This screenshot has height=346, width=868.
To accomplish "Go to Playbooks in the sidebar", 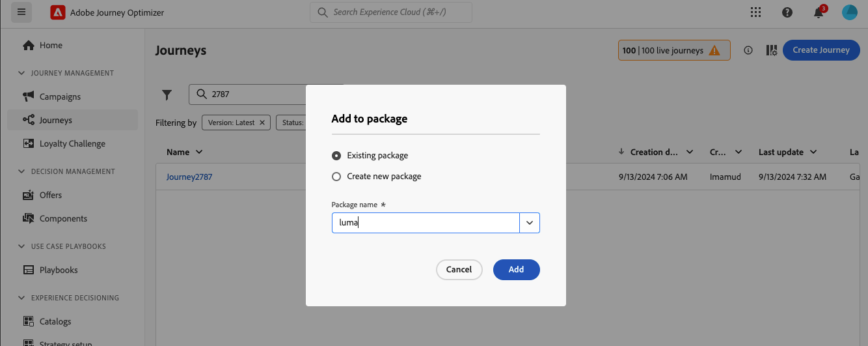I will pos(59,270).
